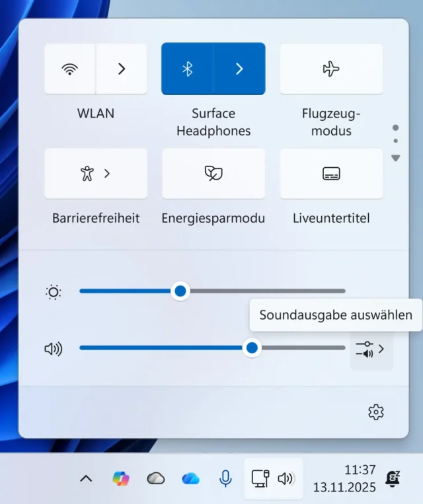Image resolution: width=423 pixels, height=504 pixels.
Task: Click the Liveuntertitel label text
Action: tap(331, 218)
